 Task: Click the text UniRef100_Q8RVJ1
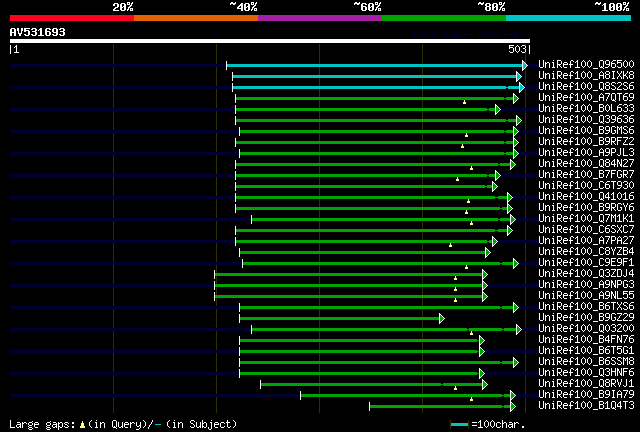[586, 384]
